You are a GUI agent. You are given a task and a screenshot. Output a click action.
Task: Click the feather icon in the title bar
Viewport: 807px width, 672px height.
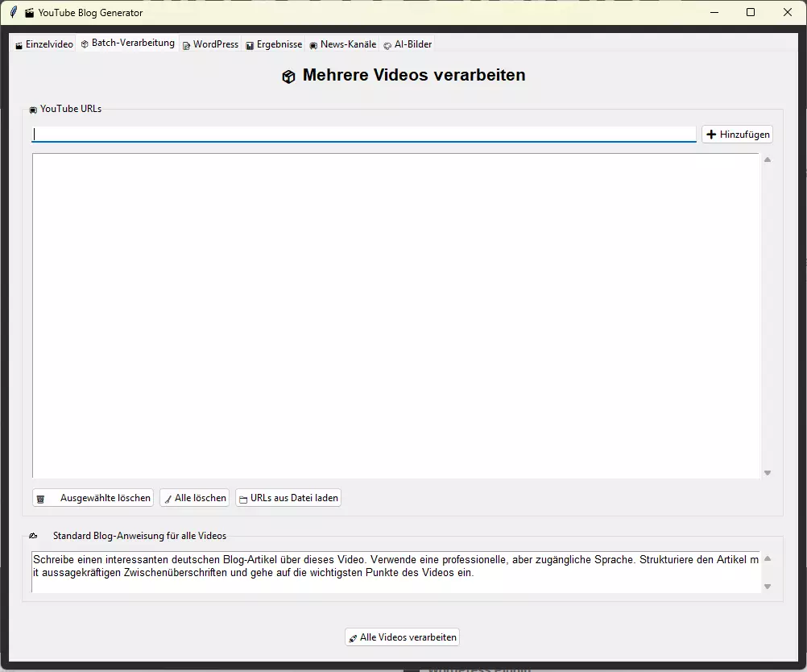point(14,12)
